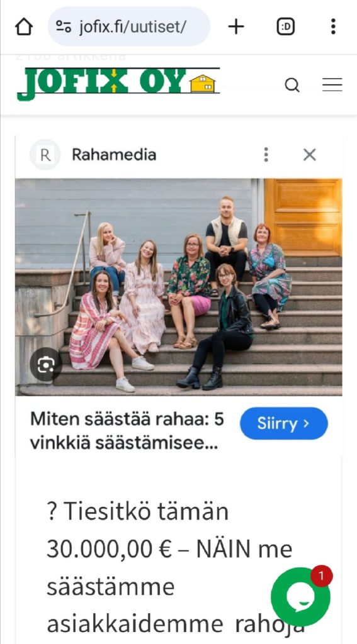Click the Rahamedia round avatar icon
The image size is (357, 644).
(x=45, y=155)
